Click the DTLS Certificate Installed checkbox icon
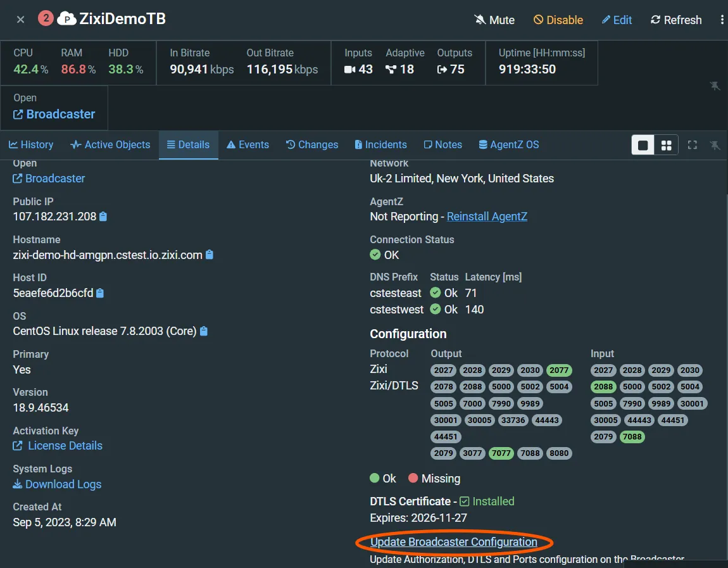 point(464,502)
